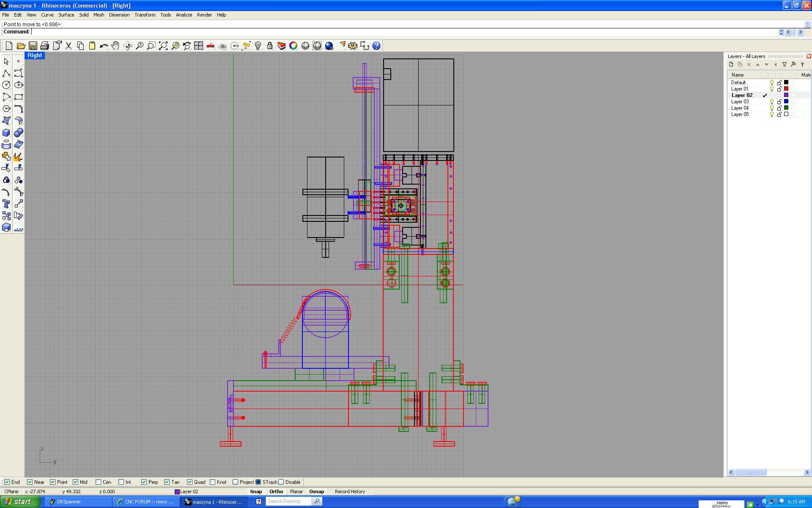Toggle Snap in the status bar
This screenshot has width=812, height=508.
pyautogui.click(x=256, y=491)
